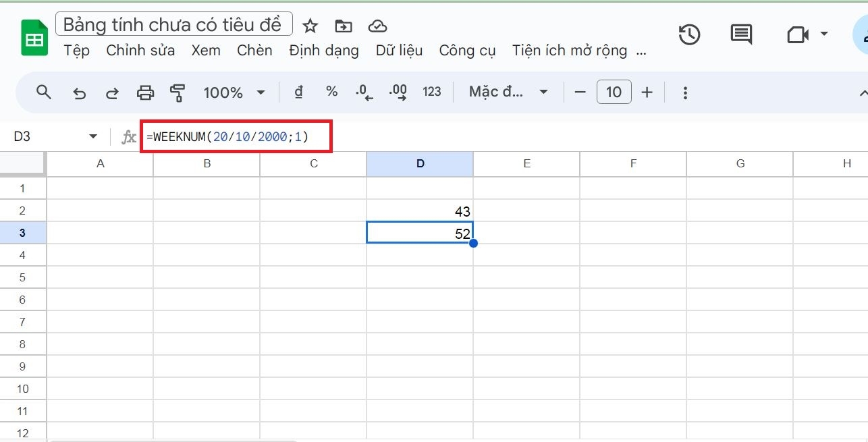
Task: Select column B header
Action: [207, 163]
